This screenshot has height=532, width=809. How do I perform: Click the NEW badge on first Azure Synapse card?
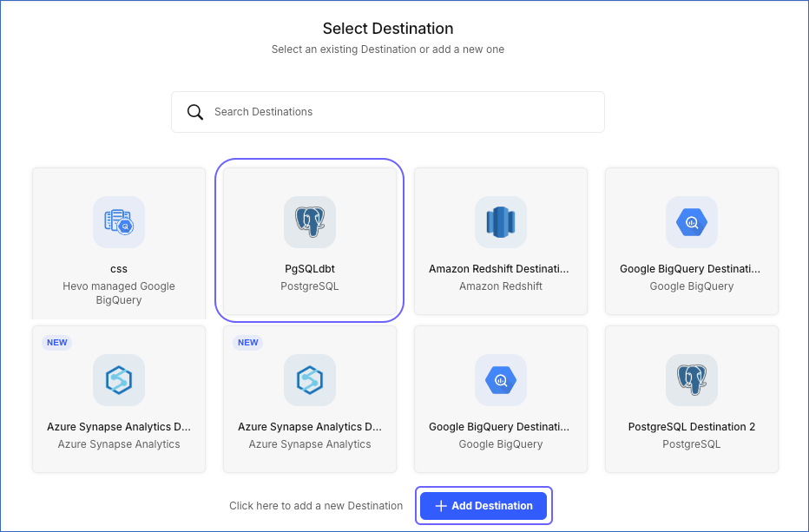pyautogui.click(x=56, y=342)
